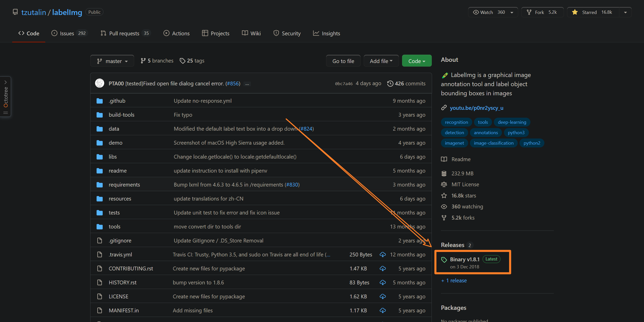Click the tag icon for Binary v1.8.1 release

tap(444, 260)
